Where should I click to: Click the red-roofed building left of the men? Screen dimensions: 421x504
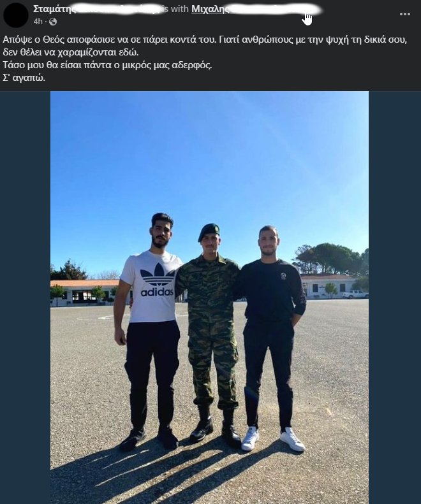click(84, 291)
